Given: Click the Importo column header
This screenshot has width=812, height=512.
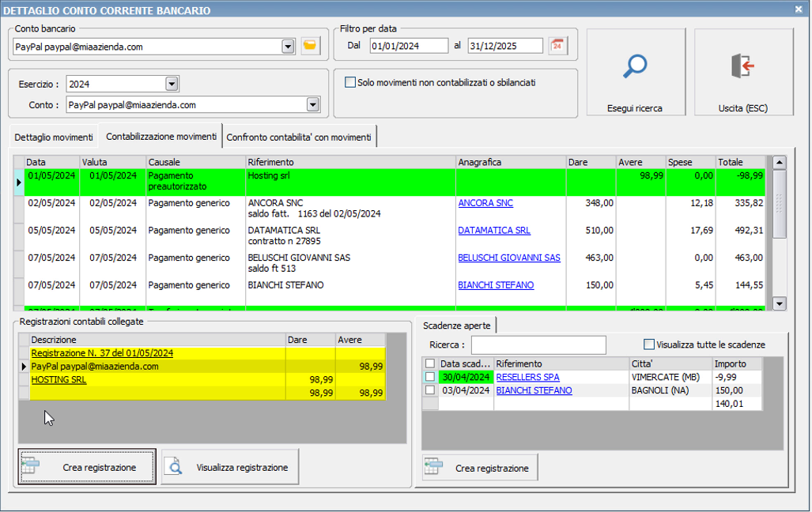Looking at the screenshot, I should coord(737,363).
